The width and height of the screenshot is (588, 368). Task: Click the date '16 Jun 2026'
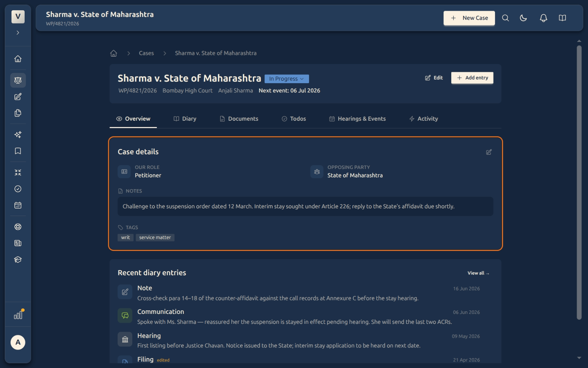coord(466,289)
